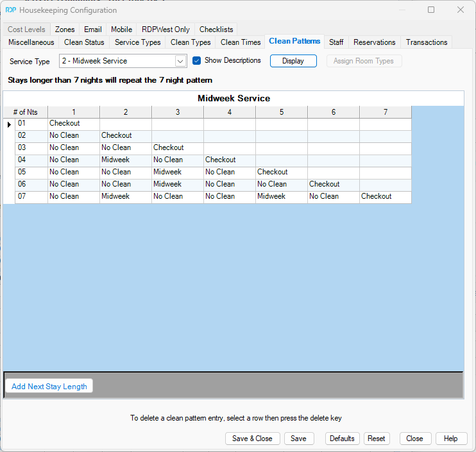Screen dimensions: 476x452
Task: Click Checkout cell in row 03
Action: pos(178,149)
